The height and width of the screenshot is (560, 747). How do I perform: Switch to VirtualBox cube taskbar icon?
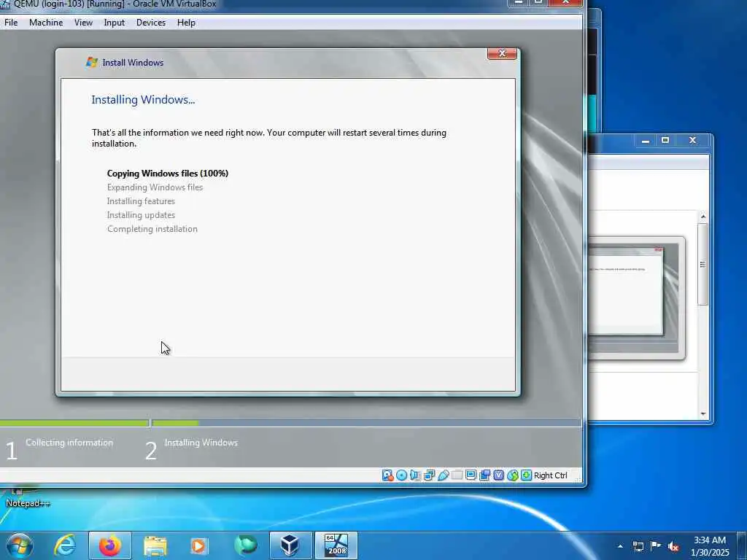(290, 545)
